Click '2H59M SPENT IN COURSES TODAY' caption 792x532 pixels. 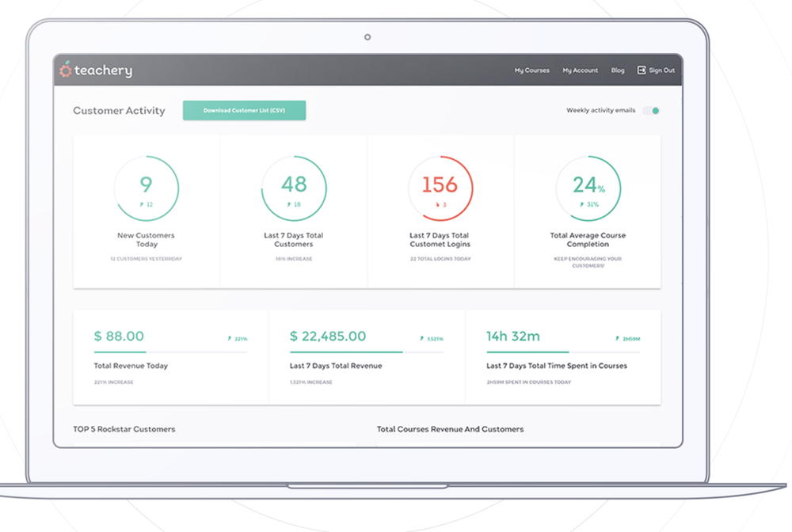tap(529, 382)
